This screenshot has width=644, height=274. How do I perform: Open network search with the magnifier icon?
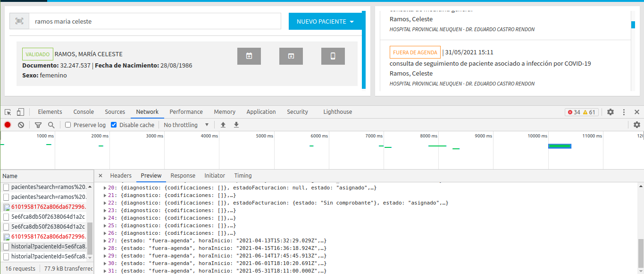tap(51, 125)
